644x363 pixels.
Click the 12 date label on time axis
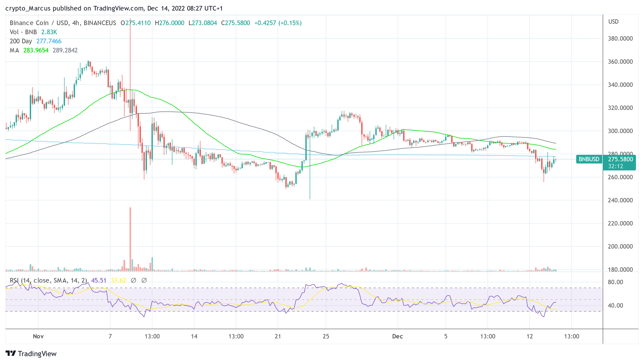tap(529, 336)
